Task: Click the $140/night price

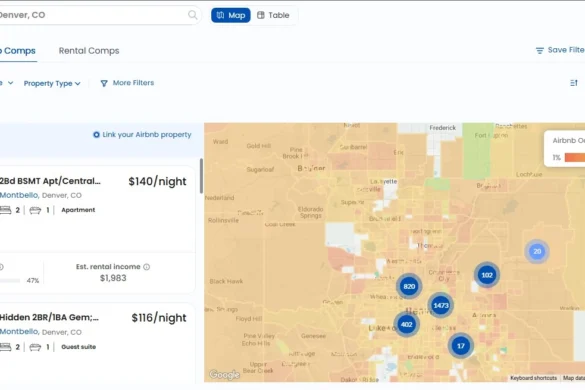Action: click(157, 181)
